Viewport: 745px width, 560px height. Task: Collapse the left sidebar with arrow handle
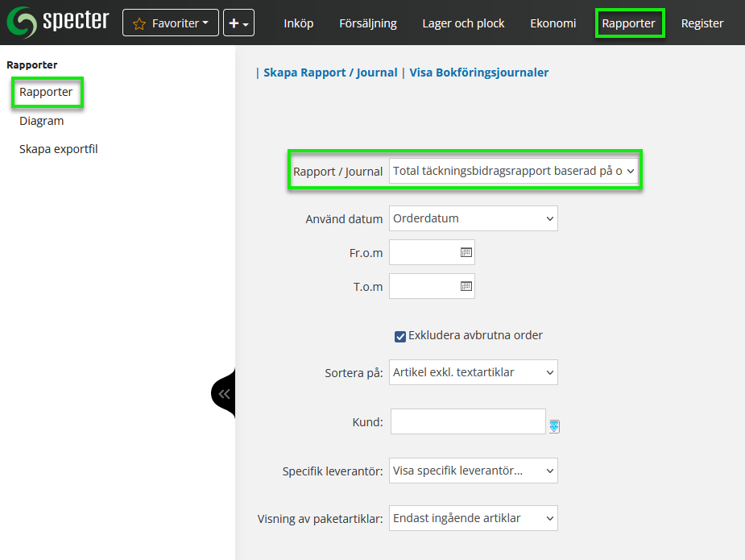(224, 394)
